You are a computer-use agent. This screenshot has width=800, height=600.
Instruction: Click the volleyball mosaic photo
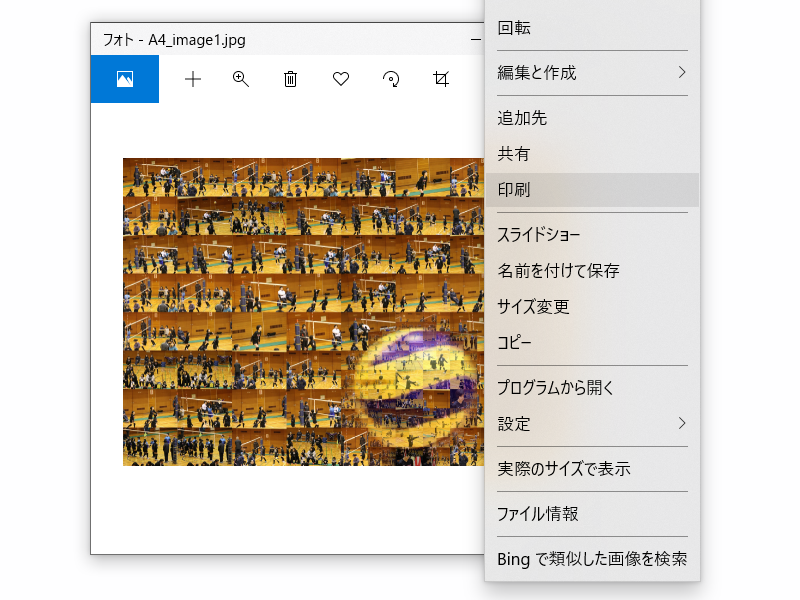coord(304,312)
